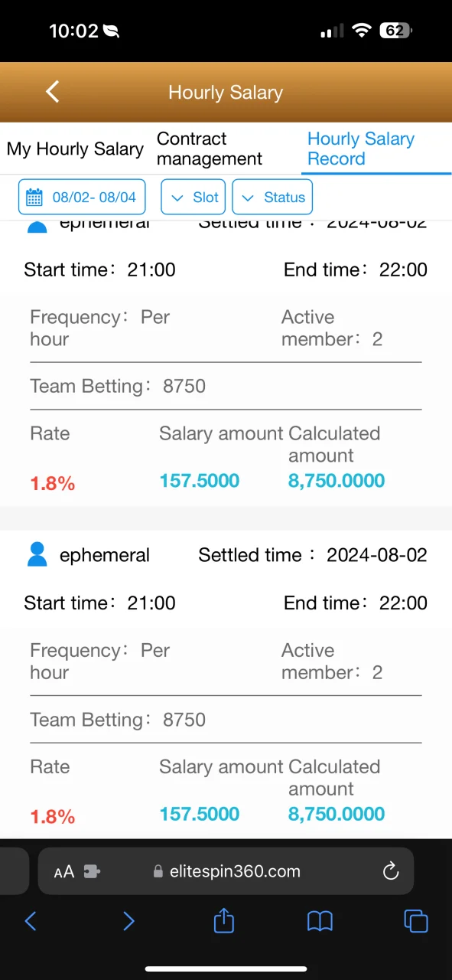Open the AA reader text size menu
This screenshot has height=980, width=452.
(64, 871)
